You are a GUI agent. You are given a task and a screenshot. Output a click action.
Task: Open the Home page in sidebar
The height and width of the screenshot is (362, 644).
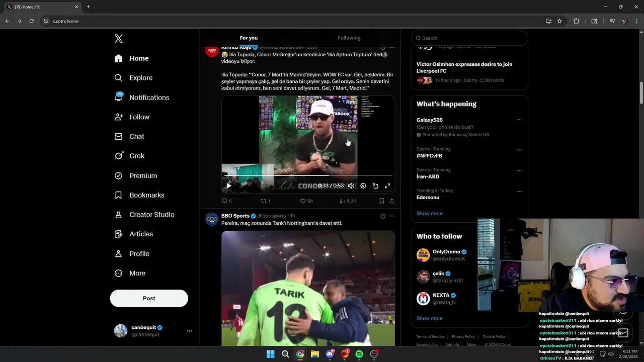click(x=131, y=58)
